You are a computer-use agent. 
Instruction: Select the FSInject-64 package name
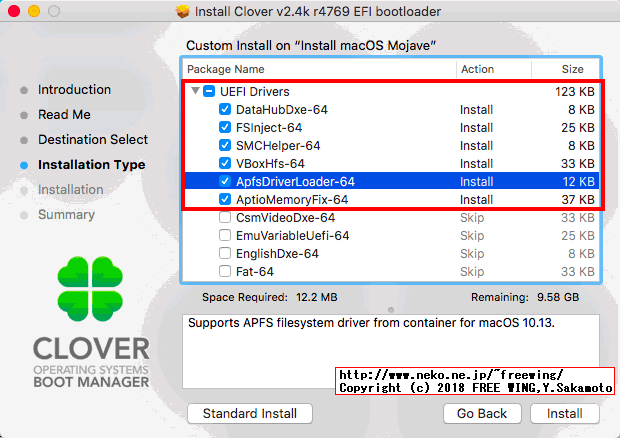269,128
